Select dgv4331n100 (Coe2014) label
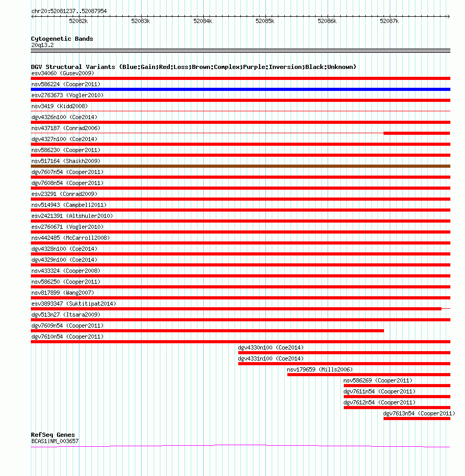The width and height of the screenshot is (465, 476). pos(271,358)
